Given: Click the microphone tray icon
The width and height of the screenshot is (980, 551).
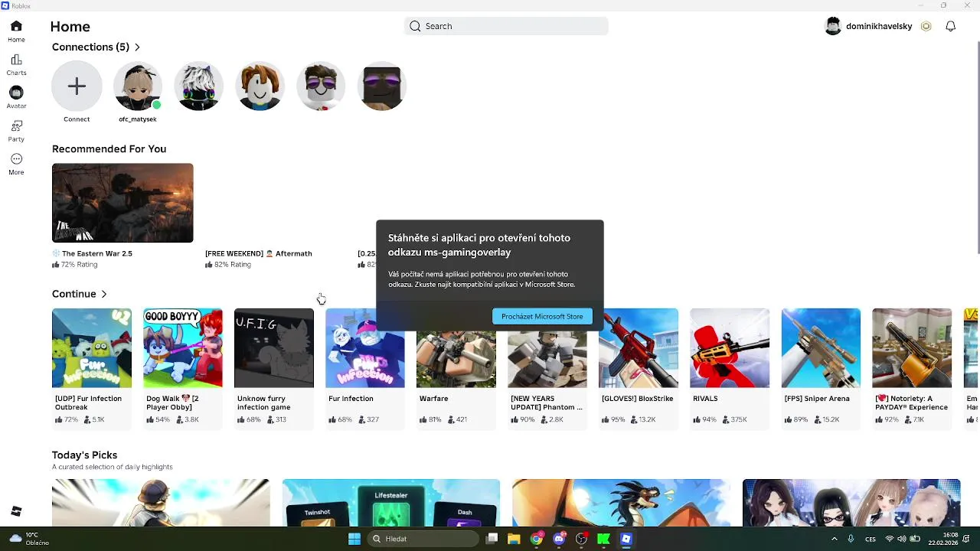Looking at the screenshot, I should pyautogui.click(x=851, y=539).
